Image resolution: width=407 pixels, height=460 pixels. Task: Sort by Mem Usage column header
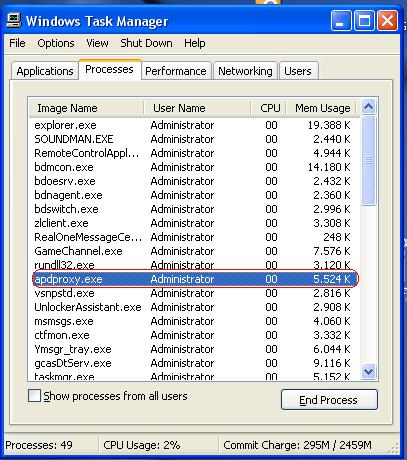coord(322,108)
